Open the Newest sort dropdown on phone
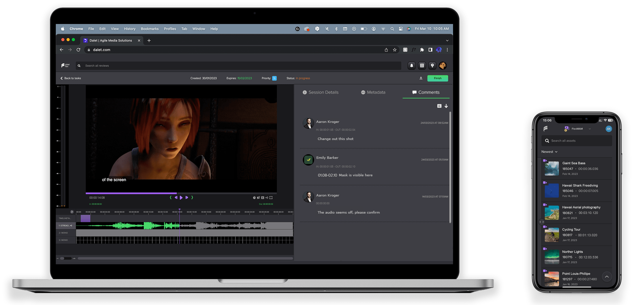Screen dimensions: 644x305 tap(549, 152)
